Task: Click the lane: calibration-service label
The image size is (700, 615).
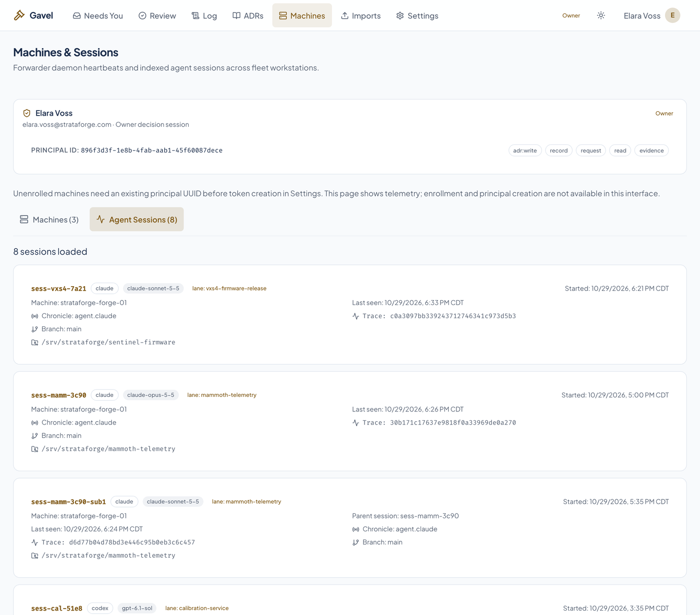Action: 197,608
